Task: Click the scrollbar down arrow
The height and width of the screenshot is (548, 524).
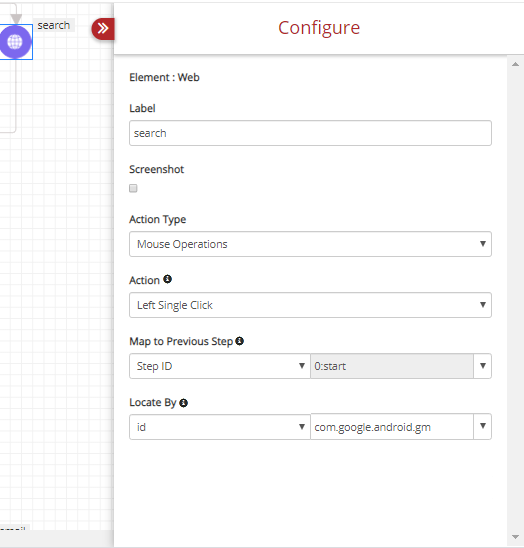Action: point(515,537)
